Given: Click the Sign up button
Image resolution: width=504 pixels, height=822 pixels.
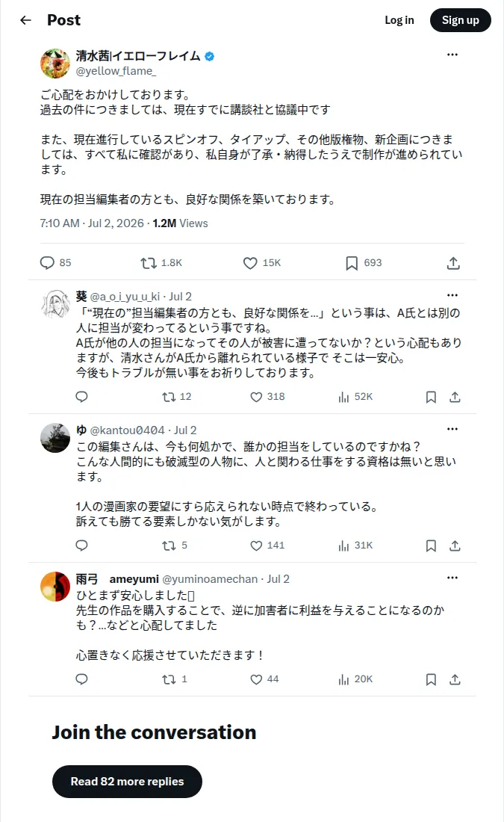Looking at the screenshot, I should [x=461, y=20].
